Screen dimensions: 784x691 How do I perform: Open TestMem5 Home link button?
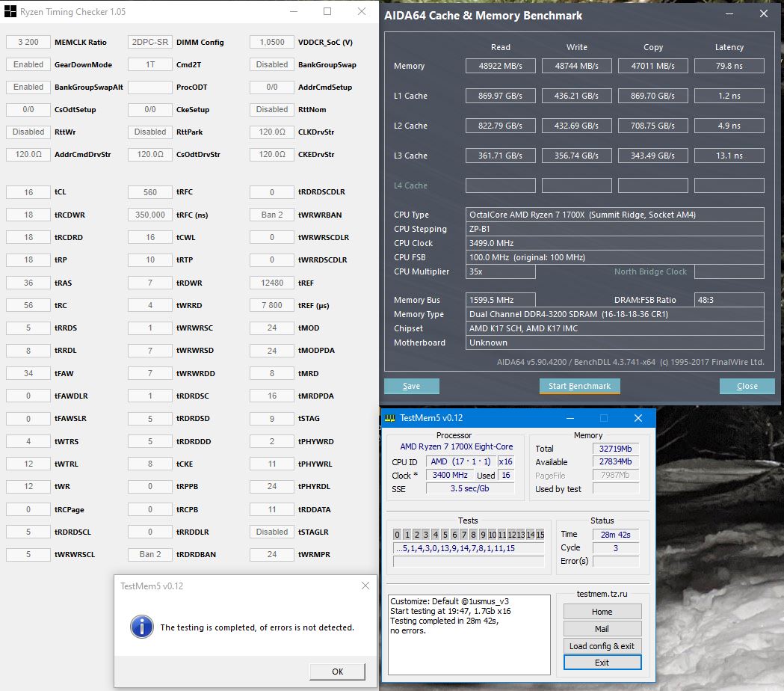pyautogui.click(x=602, y=612)
